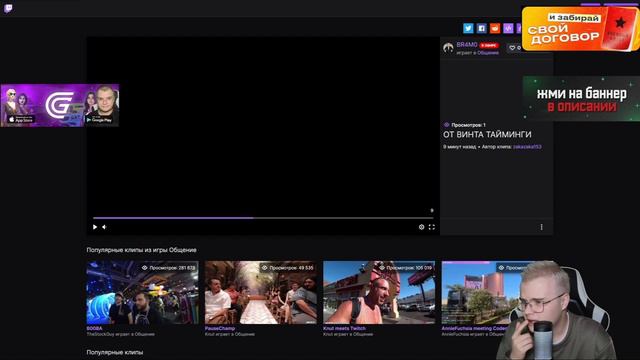Select the Популярные клипы heading at bottom
The width and height of the screenshot is (640, 360).
click(115, 352)
